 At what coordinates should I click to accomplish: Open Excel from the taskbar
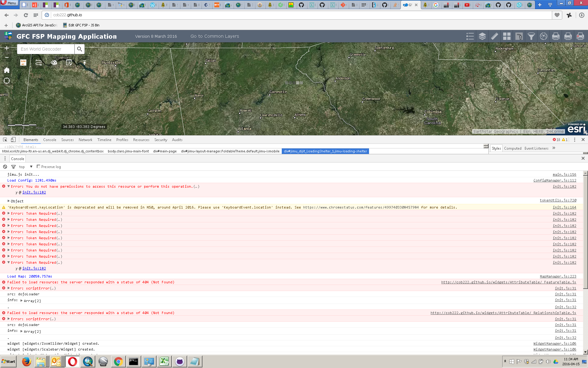[164, 362]
